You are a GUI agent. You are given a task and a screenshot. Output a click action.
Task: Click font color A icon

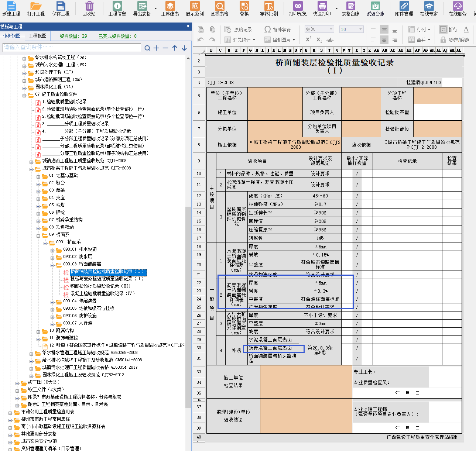[x=466, y=30]
